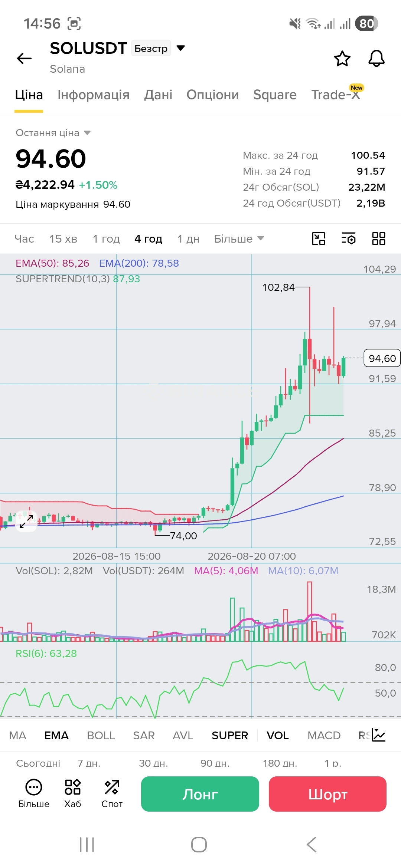Tap the EMA(50) legend value
Image resolution: width=401 pixels, height=868 pixels.
[x=52, y=263]
